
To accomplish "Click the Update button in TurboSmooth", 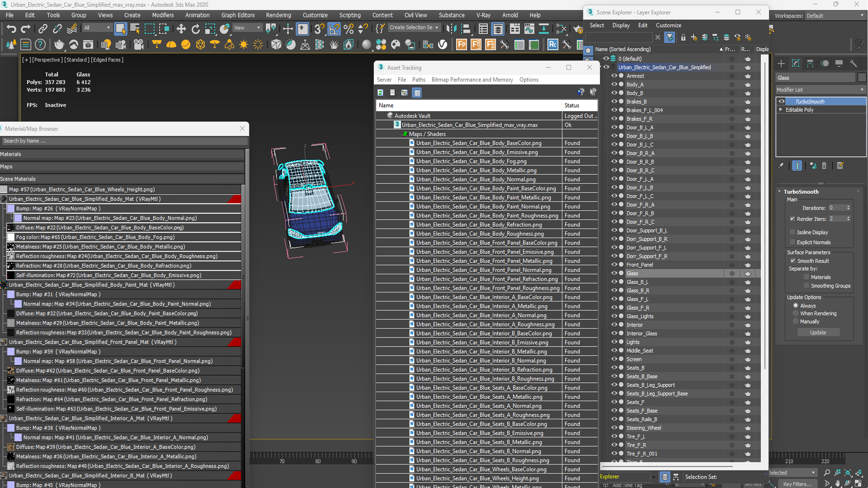I will coord(818,333).
